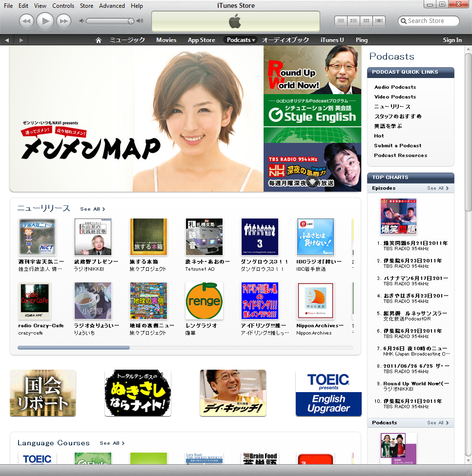The width and height of the screenshot is (472, 476).
Task: Open the iTunes U tab
Action: click(332, 40)
